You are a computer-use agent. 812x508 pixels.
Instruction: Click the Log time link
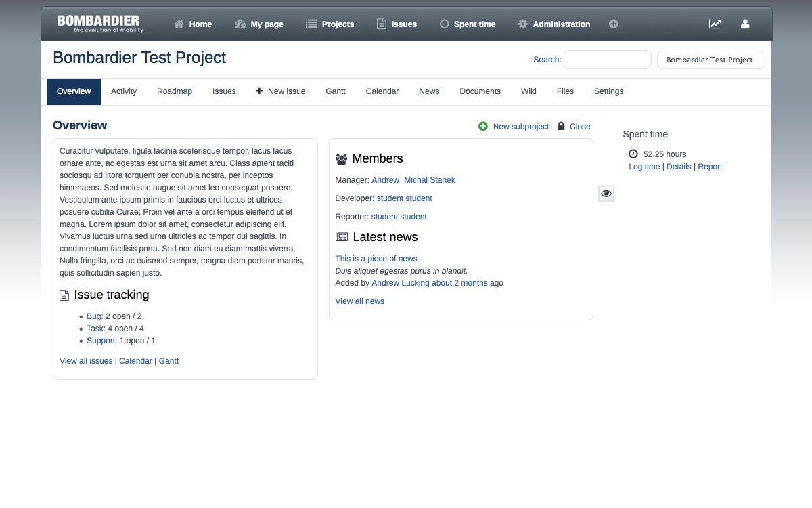(x=644, y=167)
